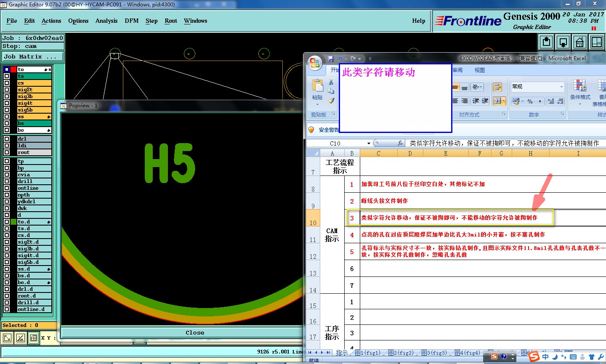
Task: Click Increase Decimal icon
Action: (550, 101)
